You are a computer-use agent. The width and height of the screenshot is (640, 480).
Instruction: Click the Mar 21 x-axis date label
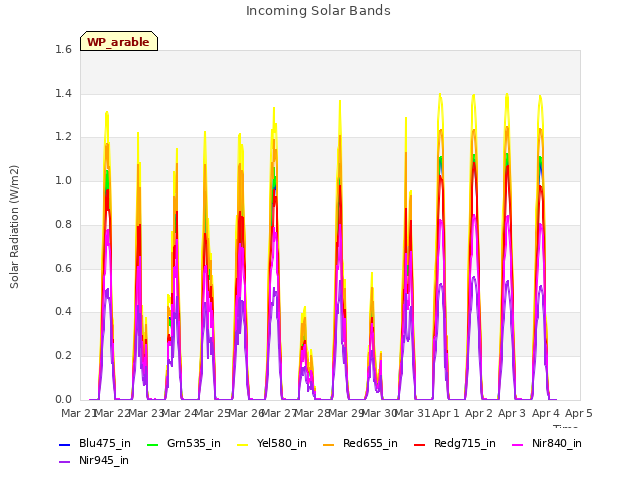pyautogui.click(x=78, y=413)
